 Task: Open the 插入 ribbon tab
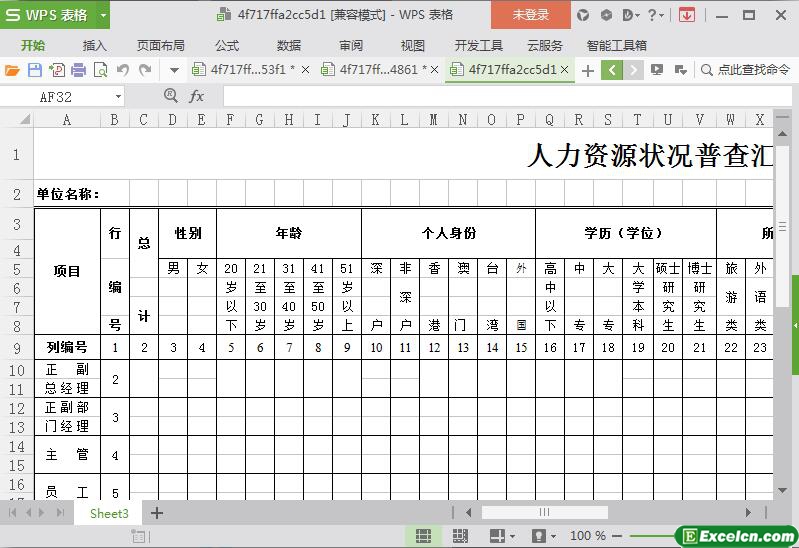(x=95, y=45)
